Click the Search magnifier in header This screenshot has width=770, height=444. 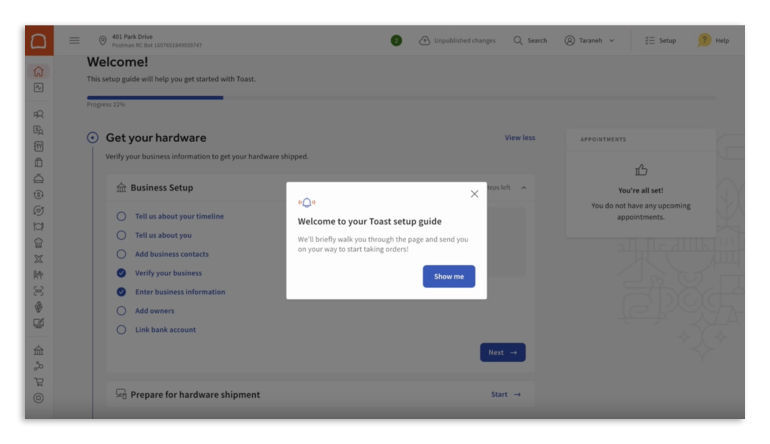[x=518, y=41]
